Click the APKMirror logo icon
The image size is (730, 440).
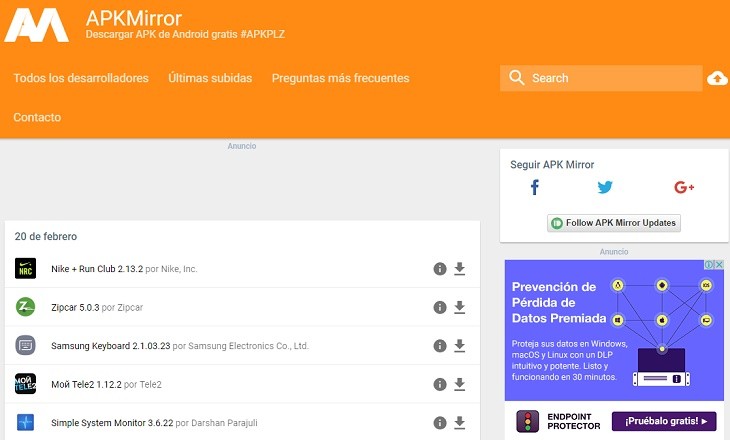pyautogui.click(x=37, y=25)
